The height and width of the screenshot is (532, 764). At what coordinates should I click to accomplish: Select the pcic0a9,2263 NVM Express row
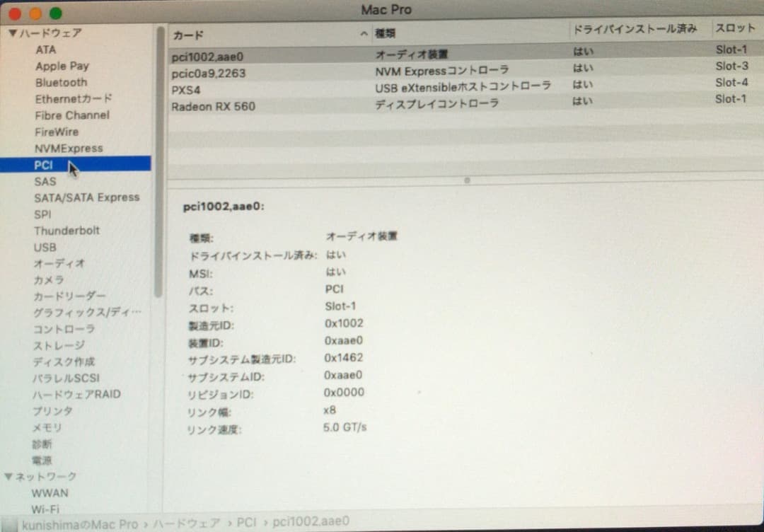tap(205, 74)
